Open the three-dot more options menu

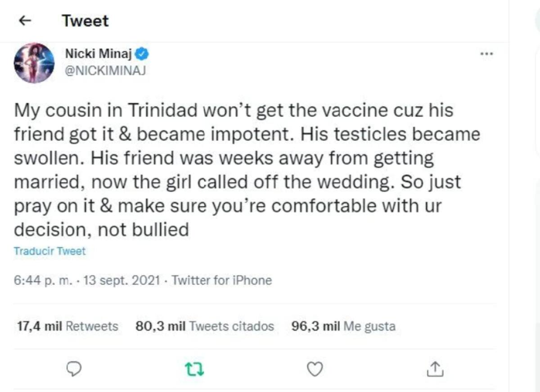click(486, 54)
